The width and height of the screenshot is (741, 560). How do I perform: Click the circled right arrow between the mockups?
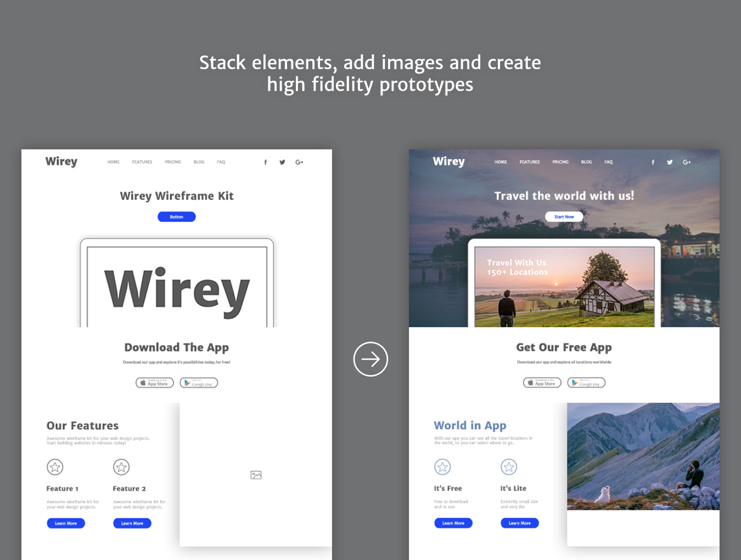[x=370, y=360]
